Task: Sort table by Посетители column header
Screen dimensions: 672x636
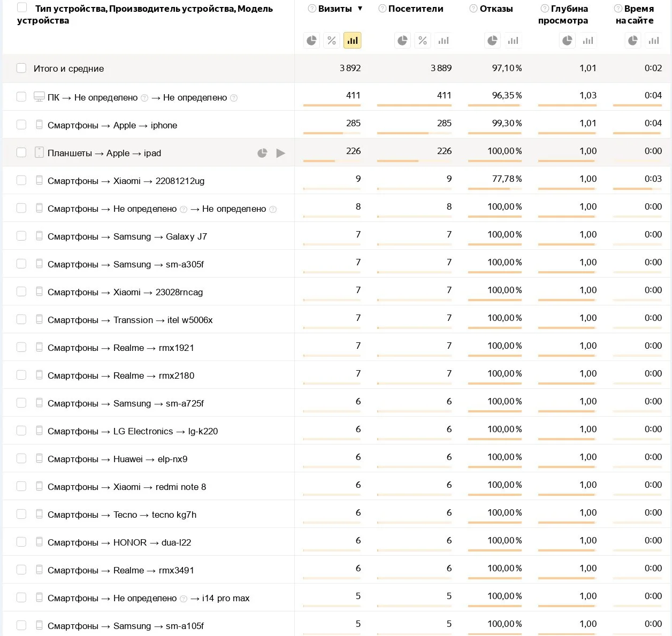Action: (x=415, y=9)
